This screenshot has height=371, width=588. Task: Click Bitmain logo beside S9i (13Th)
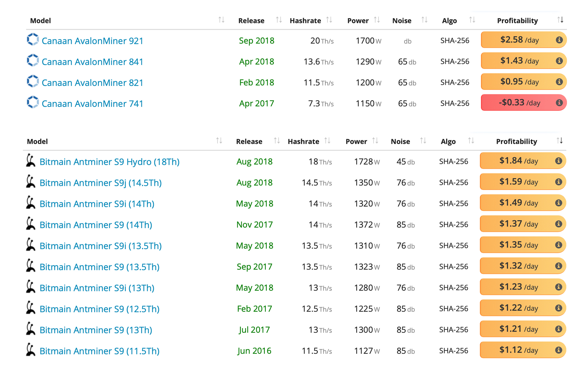pyautogui.click(x=31, y=287)
